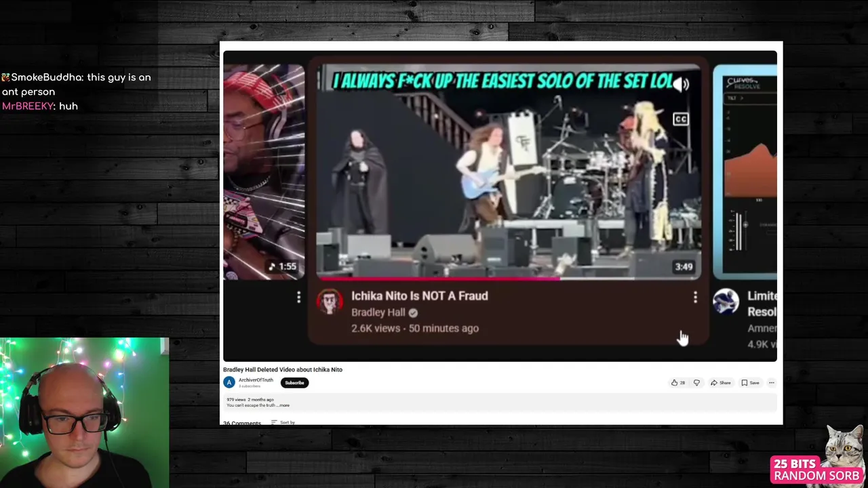Click the verified checkmark next to Bradley Hall
Screen dimensions: 868x488
coord(413,313)
